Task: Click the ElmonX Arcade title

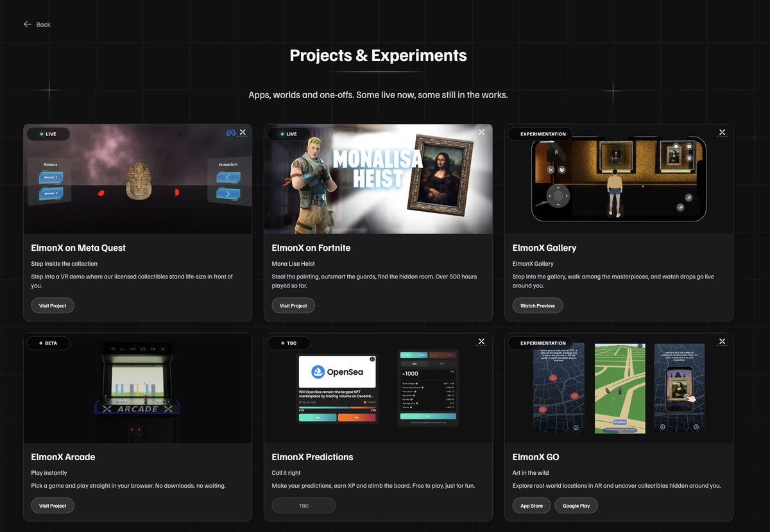Action: point(63,457)
